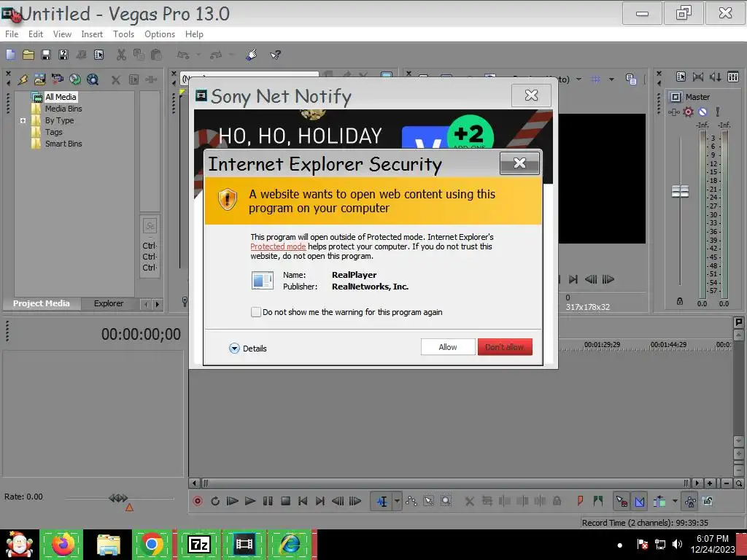This screenshot has width=747, height=560.
Task: Adjust the playback Rate slider
Action: pos(119,498)
